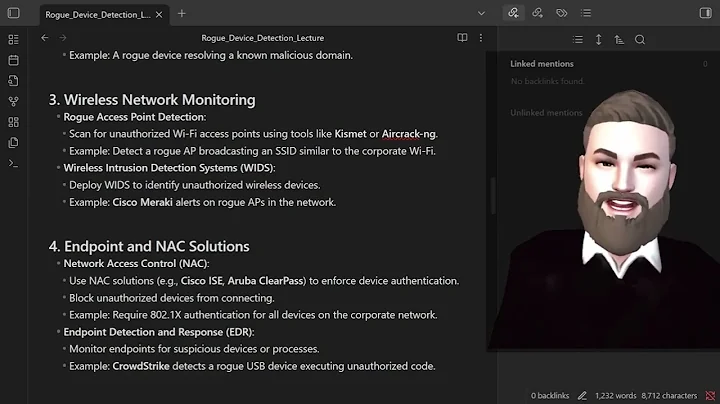Click the line Monitor endpoints for suspicious devices
Image resolution: width=720 pixels, height=404 pixels.
194,349
